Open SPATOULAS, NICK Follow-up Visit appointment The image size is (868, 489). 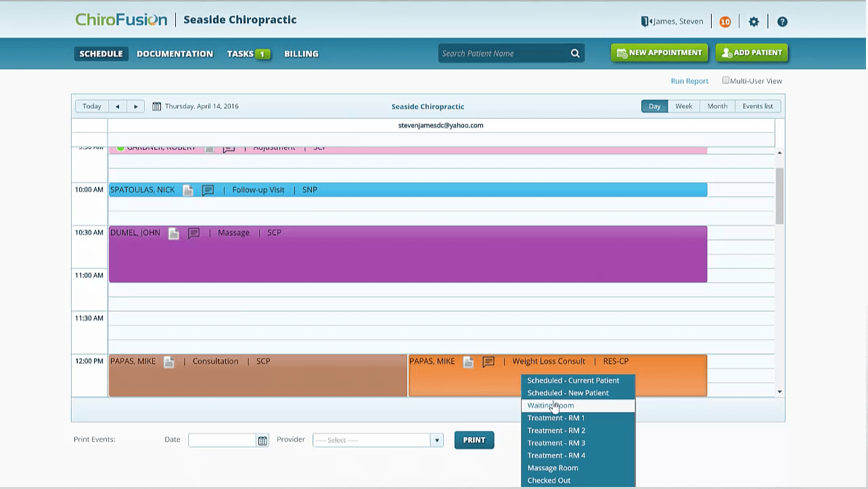click(408, 190)
